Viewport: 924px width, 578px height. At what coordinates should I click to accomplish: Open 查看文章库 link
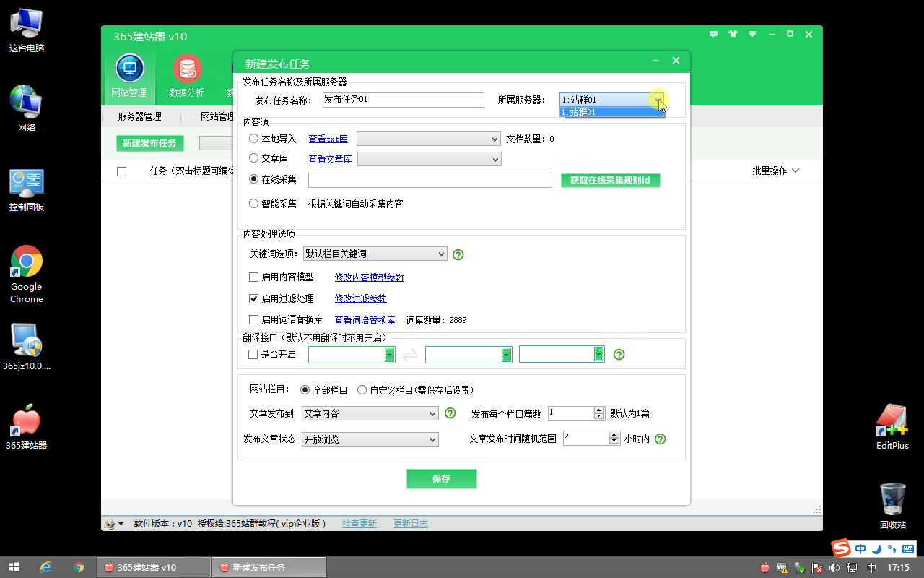click(x=331, y=158)
